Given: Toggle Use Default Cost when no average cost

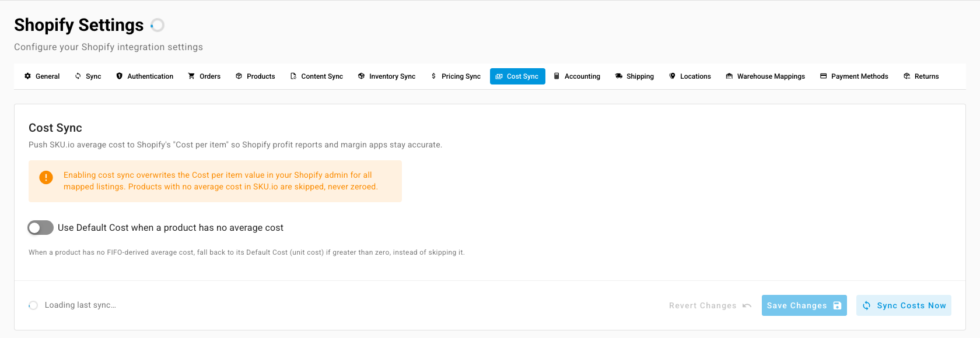Looking at the screenshot, I should point(40,228).
